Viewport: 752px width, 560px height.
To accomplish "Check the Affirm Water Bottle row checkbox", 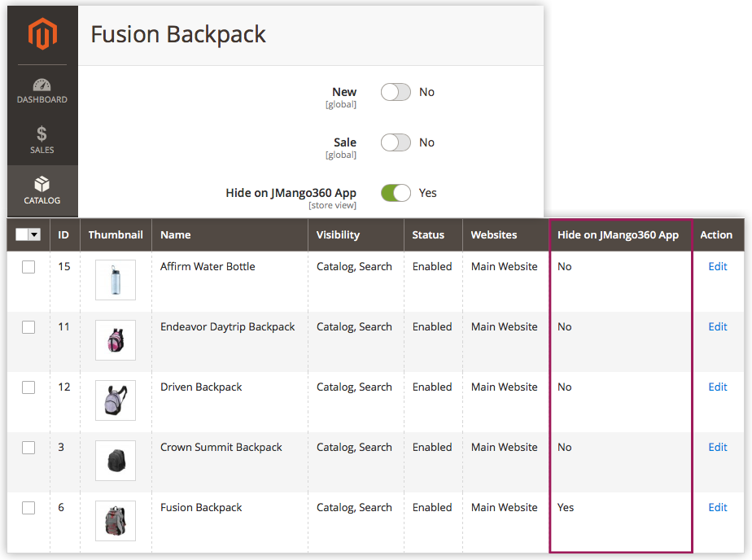I will [x=28, y=267].
